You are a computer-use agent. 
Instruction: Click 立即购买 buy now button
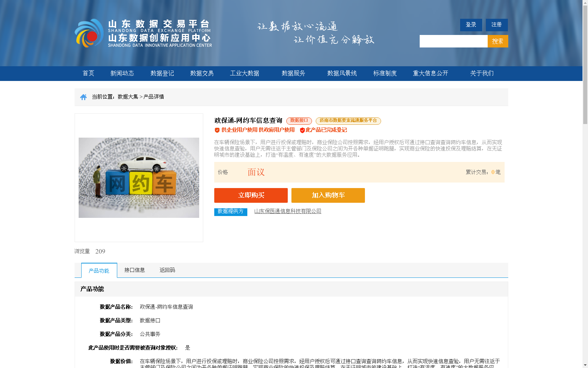(x=251, y=195)
